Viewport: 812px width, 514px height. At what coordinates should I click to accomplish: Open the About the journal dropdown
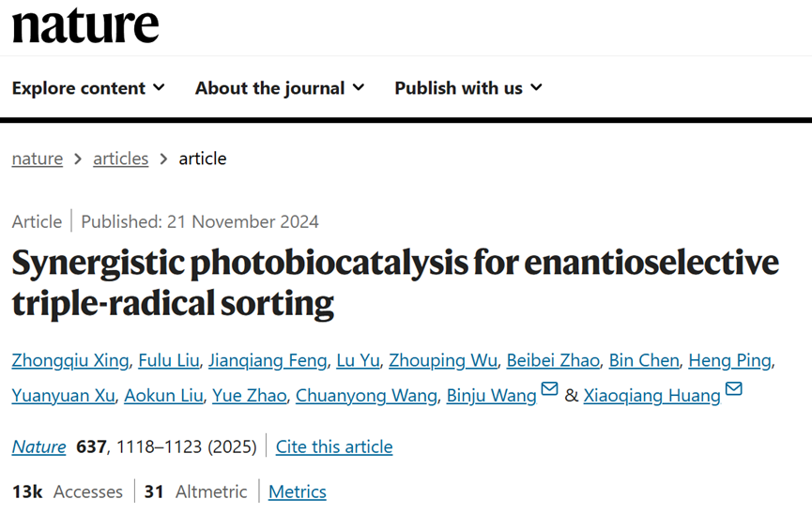point(280,88)
